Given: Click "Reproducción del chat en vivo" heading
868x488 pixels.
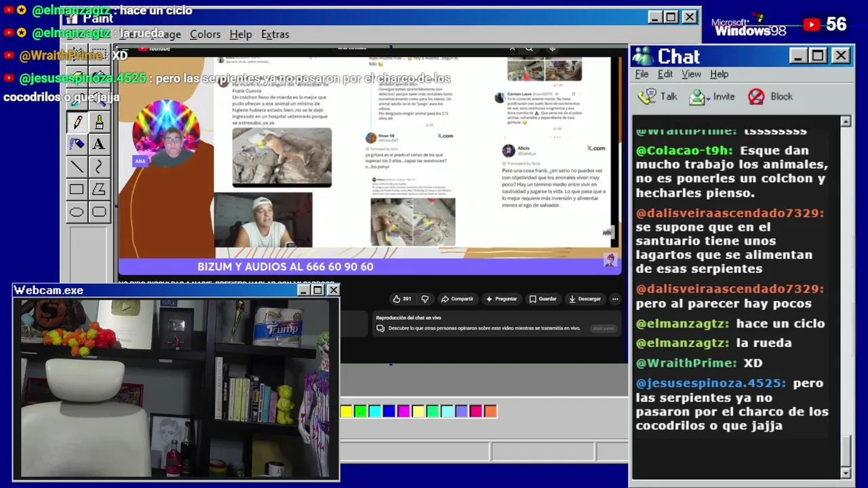Looking at the screenshot, I should [x=408, y=318].
